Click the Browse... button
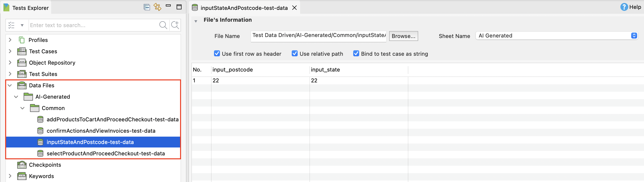This screenshot has width=644, height=182. (x=403, y=36)
